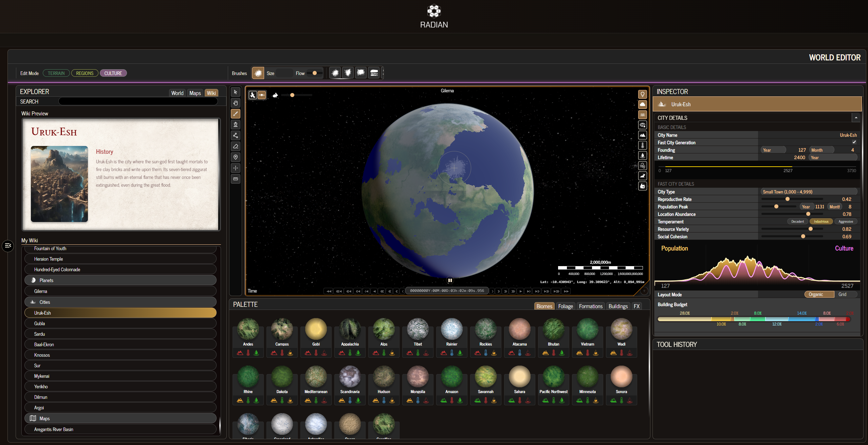Viewport: 868px width, 445px height.
Task: Click the wiki search field
Action: click(x=138, y=101)
